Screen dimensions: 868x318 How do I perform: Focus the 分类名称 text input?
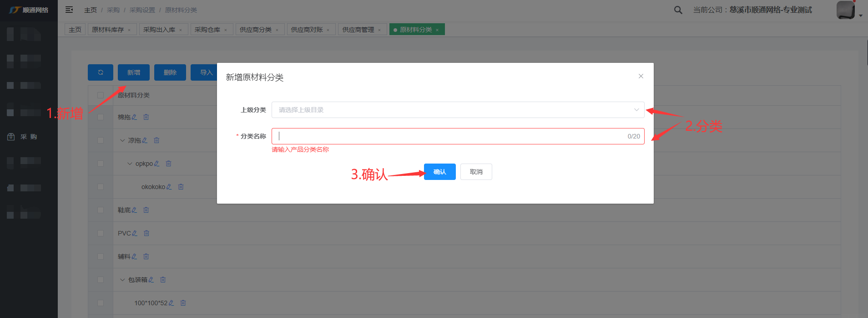(450, 136)
